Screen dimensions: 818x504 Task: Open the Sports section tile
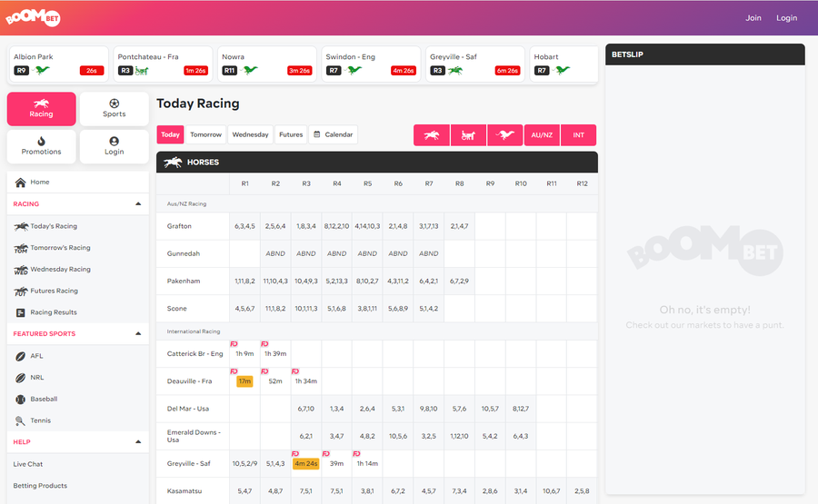[x=115, y=109]
